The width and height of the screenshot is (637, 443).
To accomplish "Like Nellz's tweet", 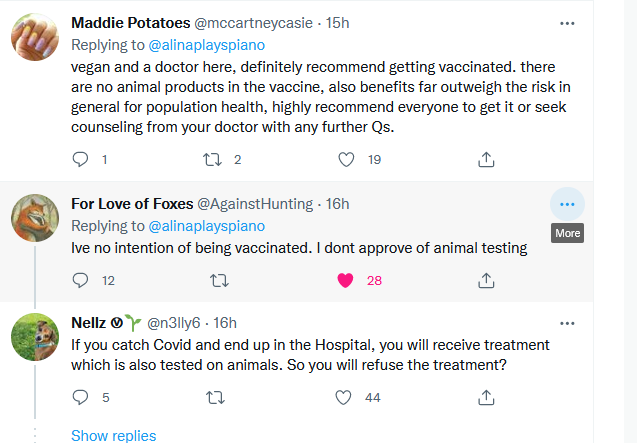I will coord(346,397).
